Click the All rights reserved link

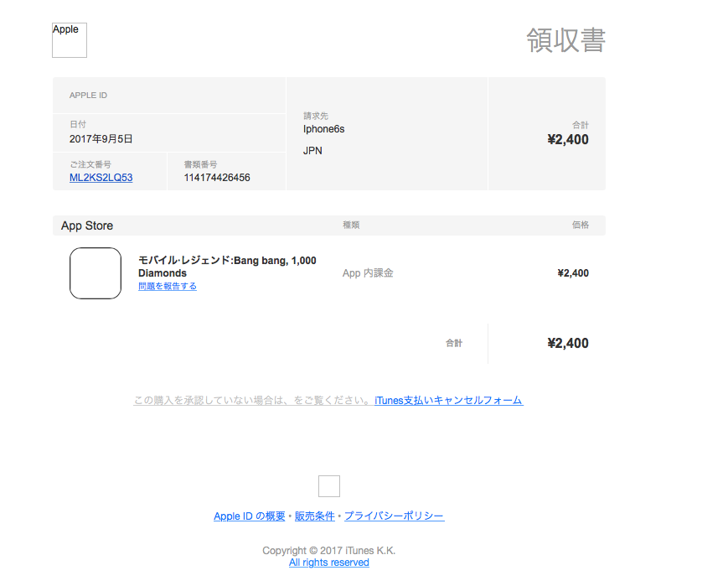(x=329, y=563)
